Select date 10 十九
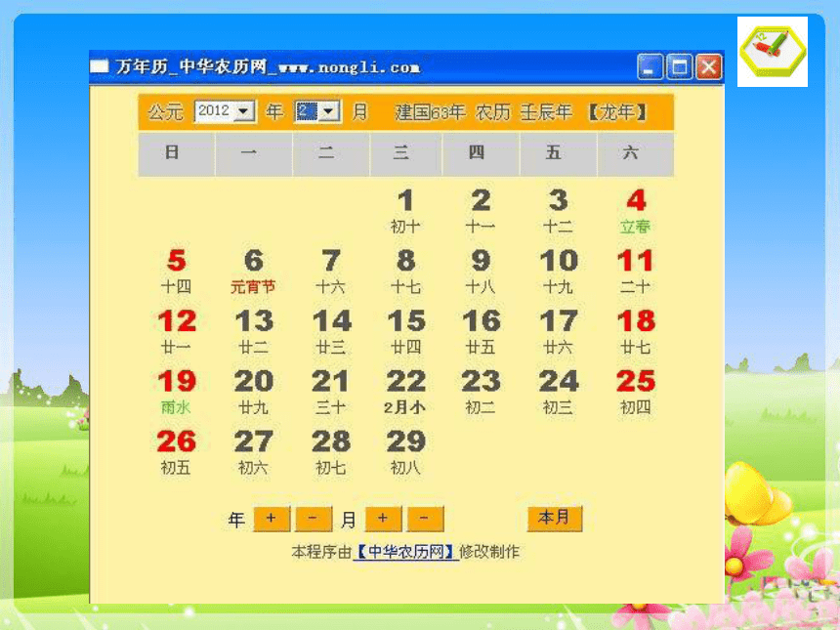Screen dimensions: 840x630 pos(559,272)
